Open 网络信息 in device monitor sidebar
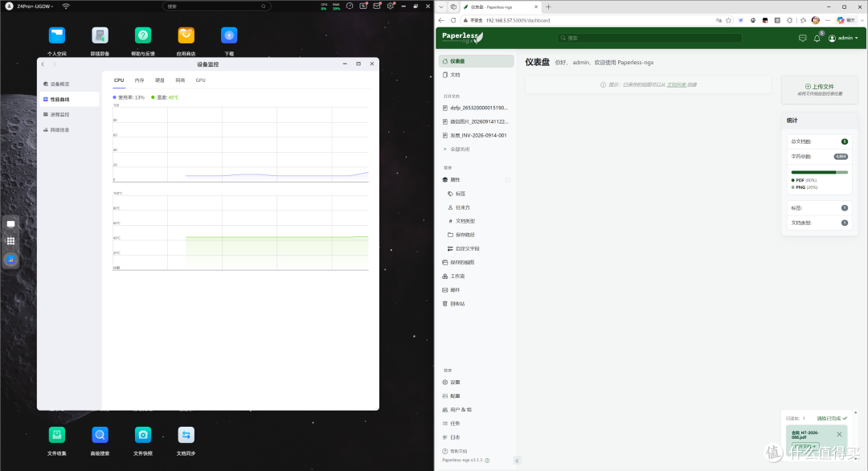The image size is (868, 471). tap(69, 130)
